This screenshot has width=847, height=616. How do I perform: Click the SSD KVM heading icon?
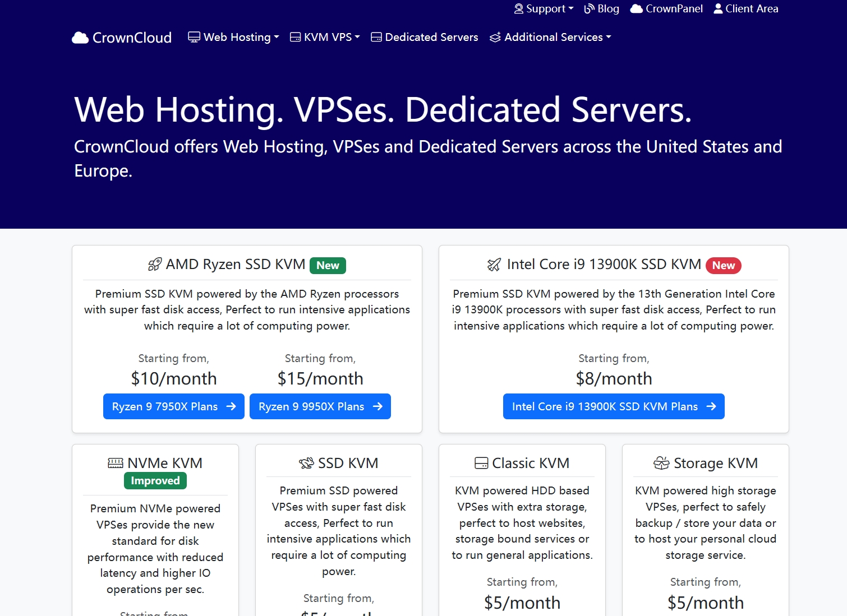click(306, 463)
